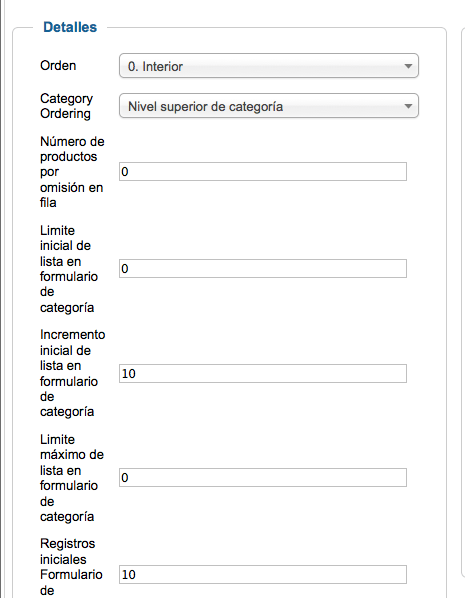Viewport: 465px width, 598px height.
Task: Focus the Limite máximo de lista input field
Action: pyautogui.click(x=263, y=477)
